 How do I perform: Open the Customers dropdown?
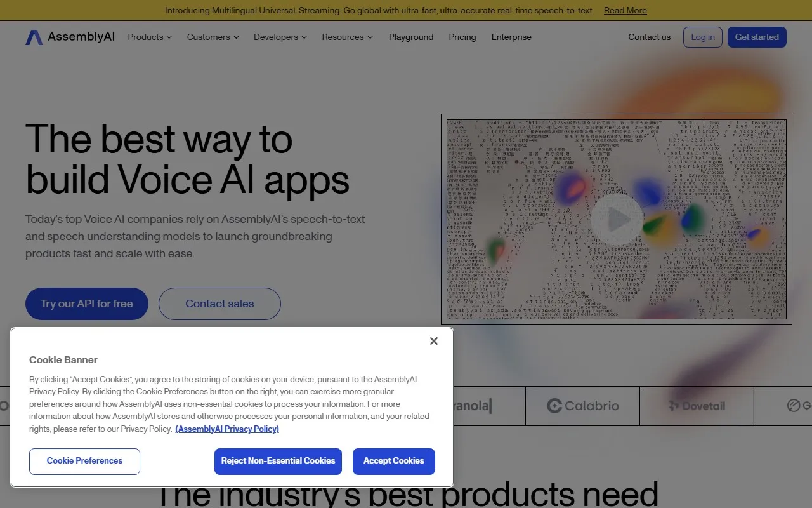coord(213,37)
